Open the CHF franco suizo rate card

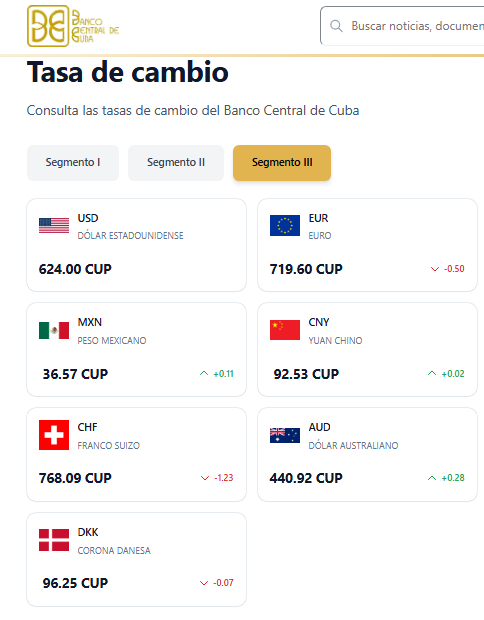[x=136, y=455]
